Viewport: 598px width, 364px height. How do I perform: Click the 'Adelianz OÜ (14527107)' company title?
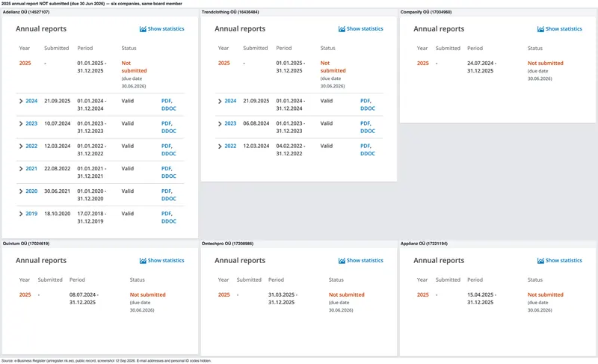(x=26, y=12)
